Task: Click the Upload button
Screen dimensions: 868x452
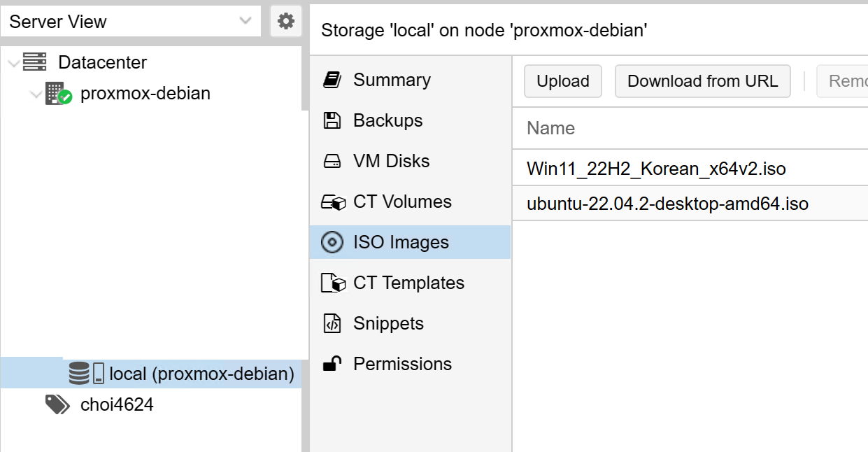Action: [563, 81]
